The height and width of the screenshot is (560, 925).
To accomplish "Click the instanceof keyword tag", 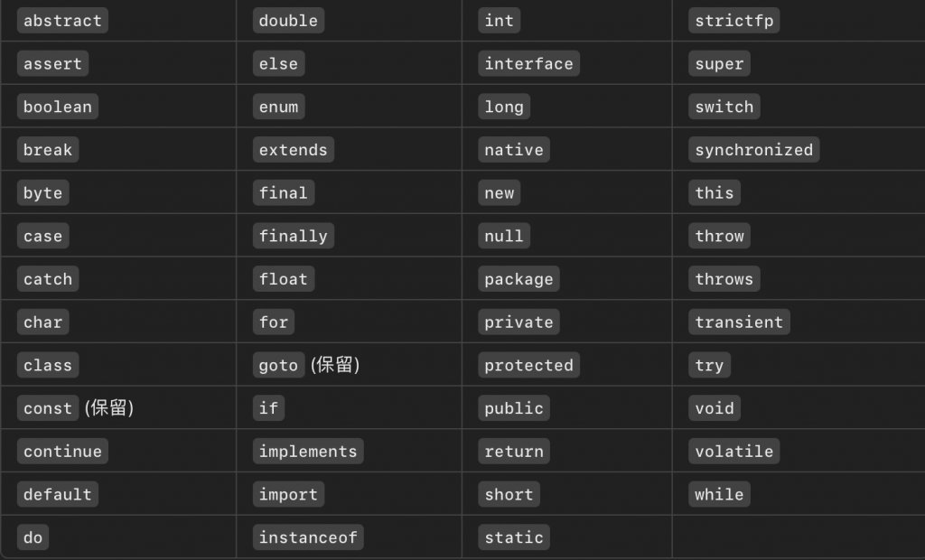I will 308,537.
